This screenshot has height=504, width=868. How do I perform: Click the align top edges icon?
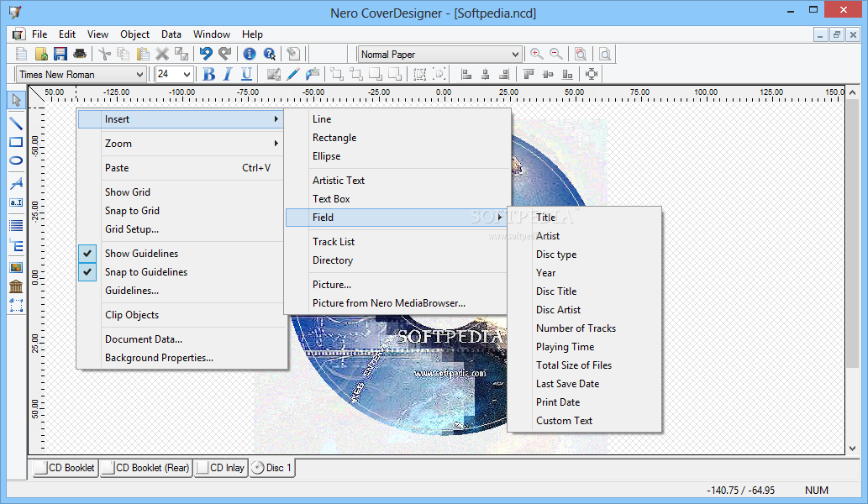click(x=529, y=74)
